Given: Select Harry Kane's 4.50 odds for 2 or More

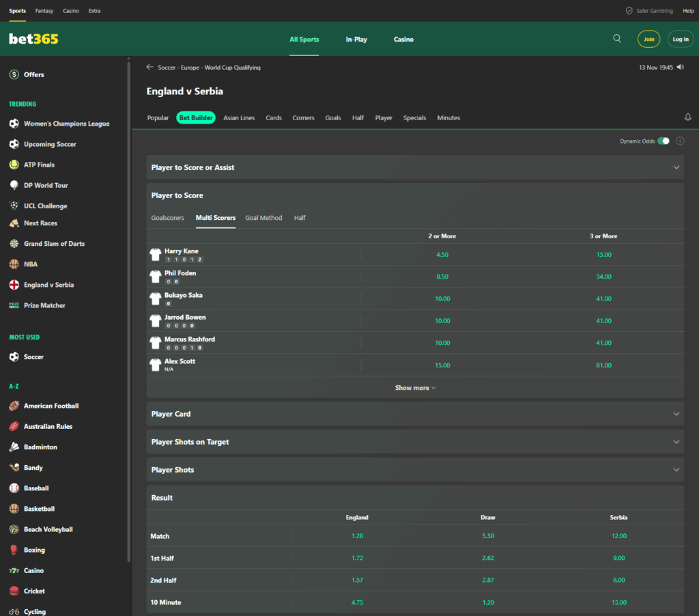Looking at the screenshot, I should coord(442,253).
